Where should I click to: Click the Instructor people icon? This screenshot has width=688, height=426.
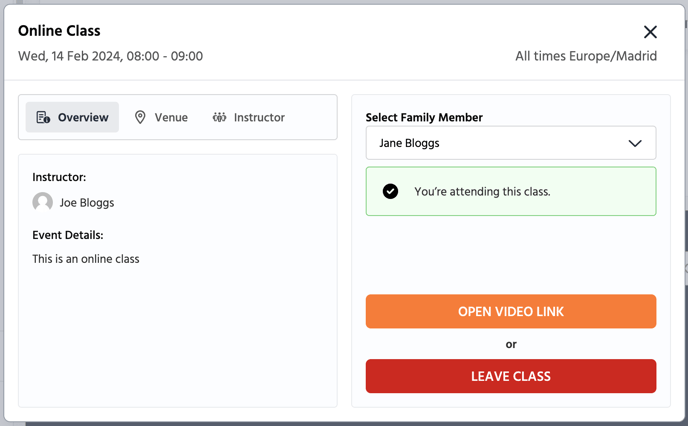coord(219,117)
